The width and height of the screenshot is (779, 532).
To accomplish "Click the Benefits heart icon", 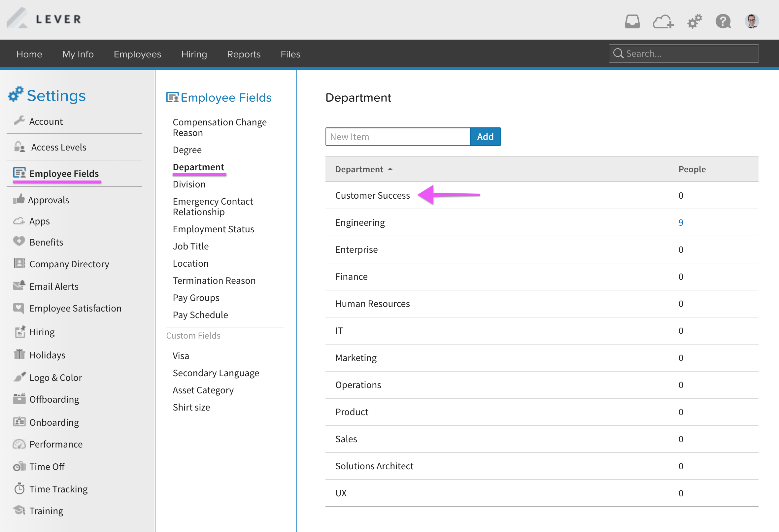I will (x=19, y=241).
